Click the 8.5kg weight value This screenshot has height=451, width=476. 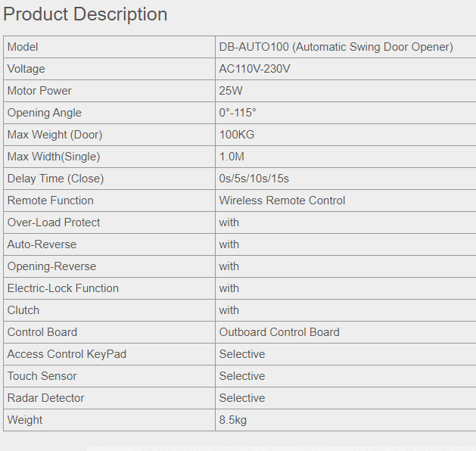coord(233,420)
